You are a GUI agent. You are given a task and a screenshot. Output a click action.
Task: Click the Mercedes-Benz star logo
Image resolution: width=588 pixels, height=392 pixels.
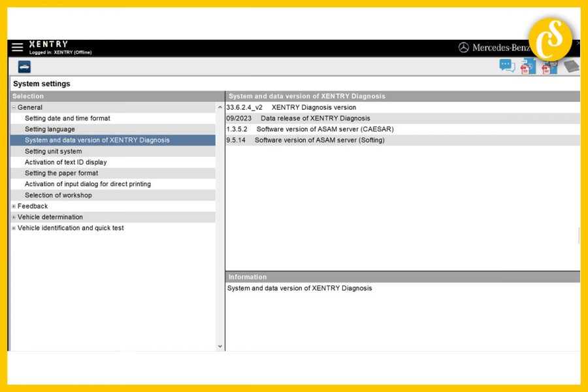click(465, 47)
